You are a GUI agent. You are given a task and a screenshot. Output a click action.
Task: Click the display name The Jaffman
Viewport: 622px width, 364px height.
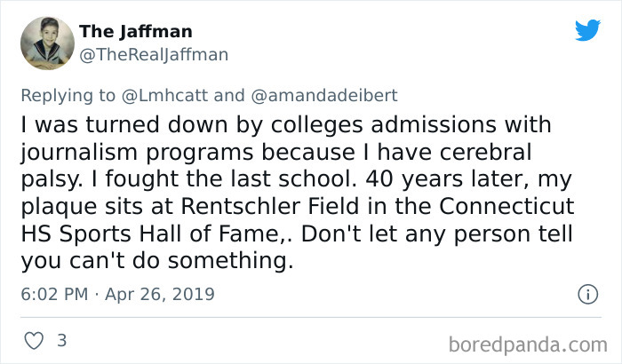click(135, 32)
